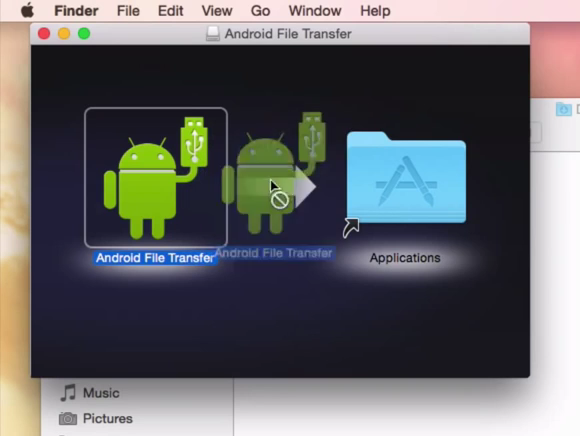Open the Apple menu

click(27, 11)
